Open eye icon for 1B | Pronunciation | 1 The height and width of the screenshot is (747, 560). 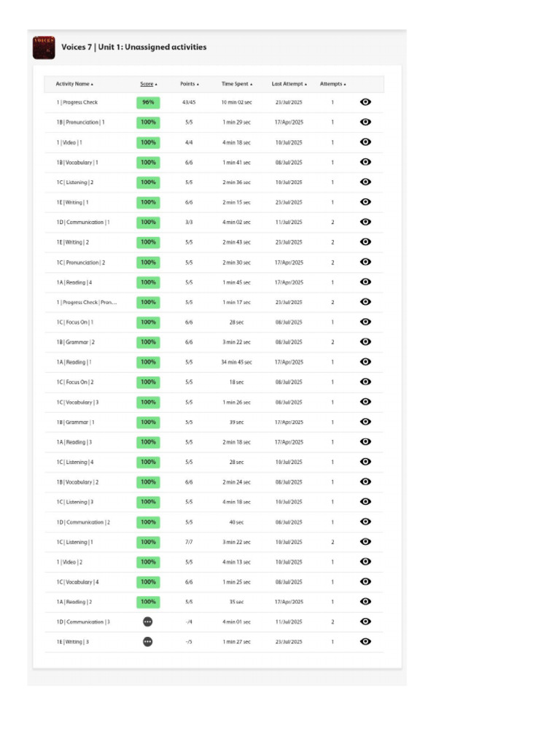(x=365, y=122)
